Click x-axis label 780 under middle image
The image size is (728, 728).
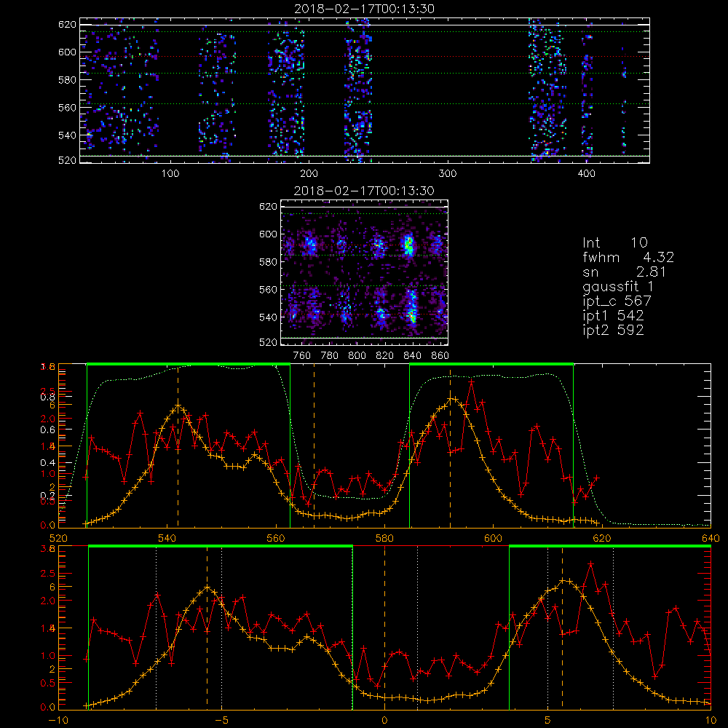tap(330, 356)
